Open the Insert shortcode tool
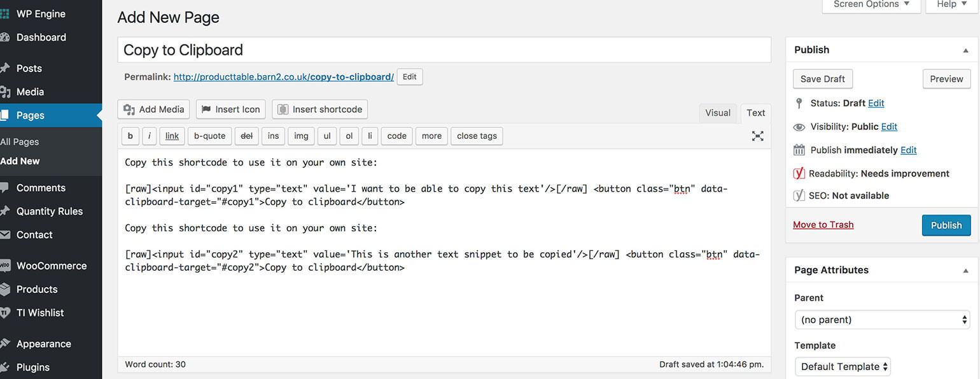The height and width of the screenshot is (379, 980). pos(319,109)
